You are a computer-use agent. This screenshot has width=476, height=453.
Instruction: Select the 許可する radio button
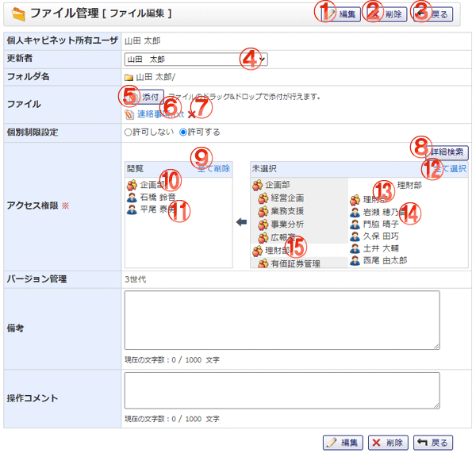point(184,132)
